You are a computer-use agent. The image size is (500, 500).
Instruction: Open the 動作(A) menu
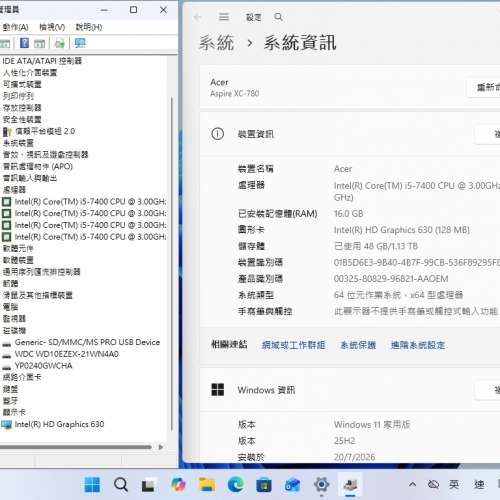coord(15,27)
